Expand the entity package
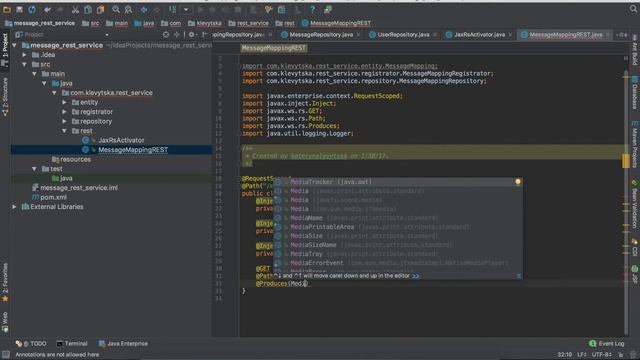Viewport: 640px width, 360px height. (64, 102)
